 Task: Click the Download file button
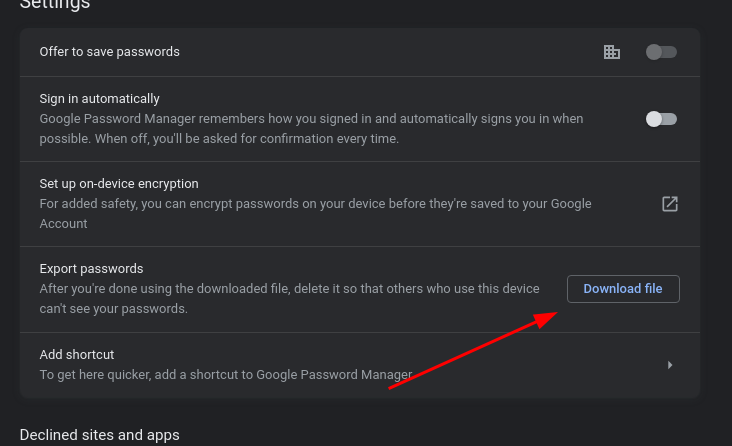pyautogui.click(x=623, y=289)
